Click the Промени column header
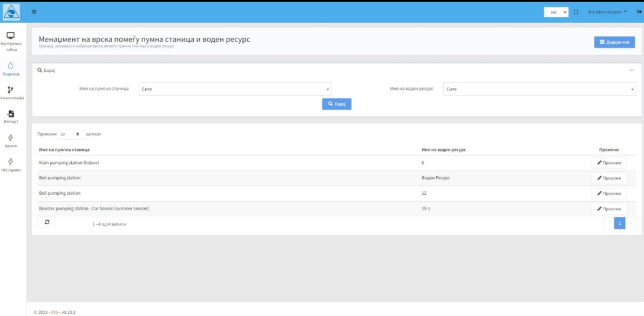 tap(609, 150)
